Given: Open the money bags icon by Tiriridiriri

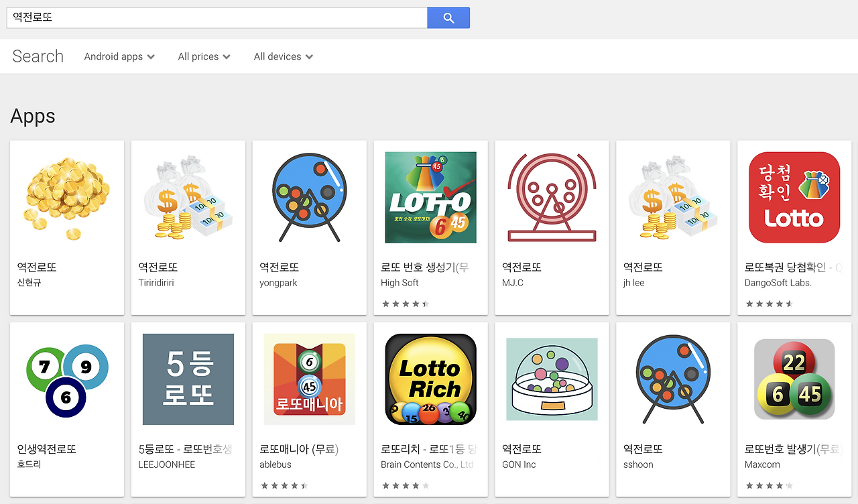Looking at the screenshot, I should [x=188, y=198].
